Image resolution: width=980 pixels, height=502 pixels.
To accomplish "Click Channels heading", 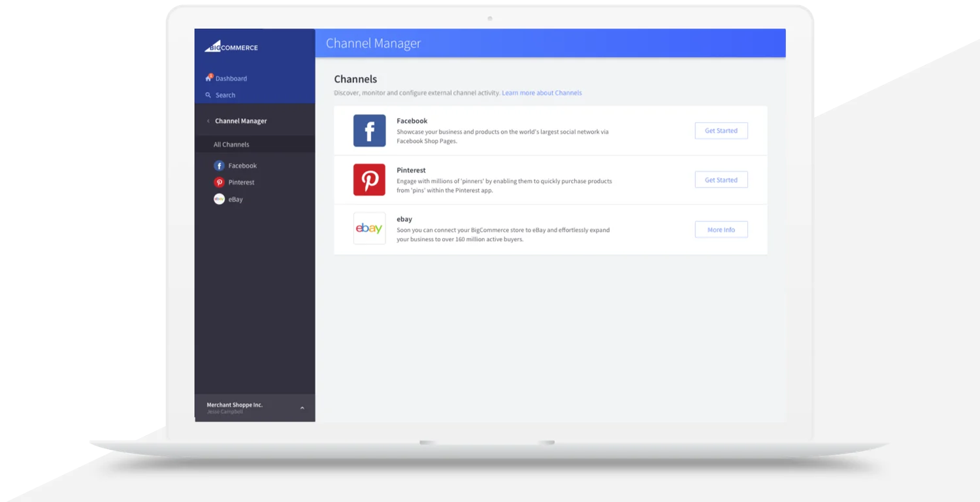I will point(355,79).
